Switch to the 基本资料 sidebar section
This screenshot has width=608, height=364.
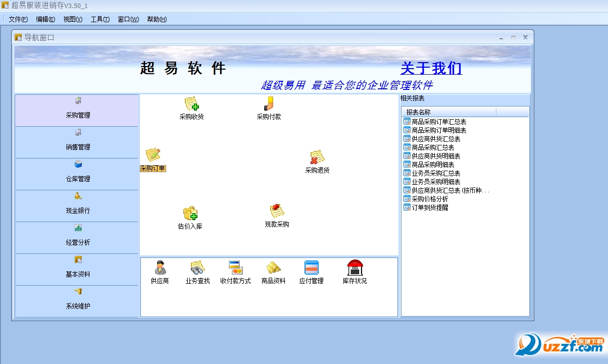tap(77, 270)
